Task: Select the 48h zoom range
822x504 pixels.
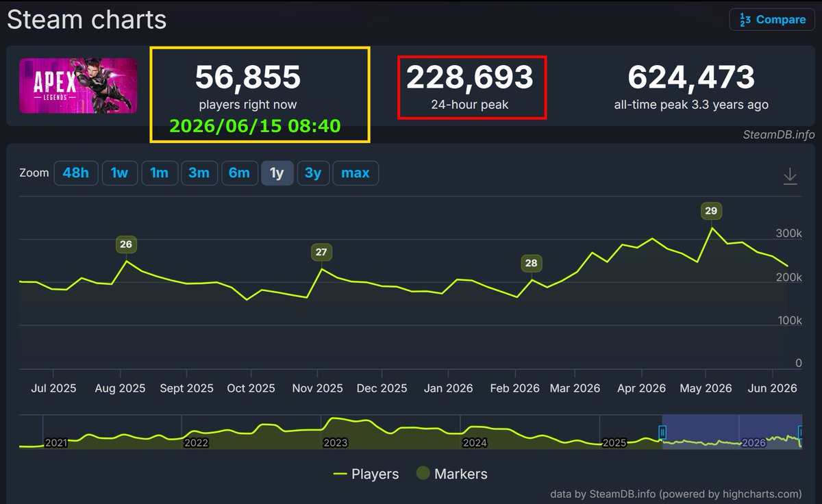Action: tap(76, 173)
